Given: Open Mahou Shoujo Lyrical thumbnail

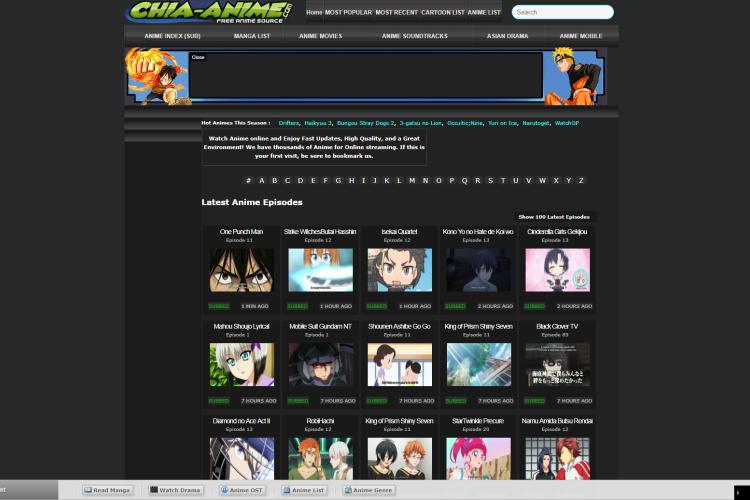Looking at the screenshot, I should [x=242, y=365].
